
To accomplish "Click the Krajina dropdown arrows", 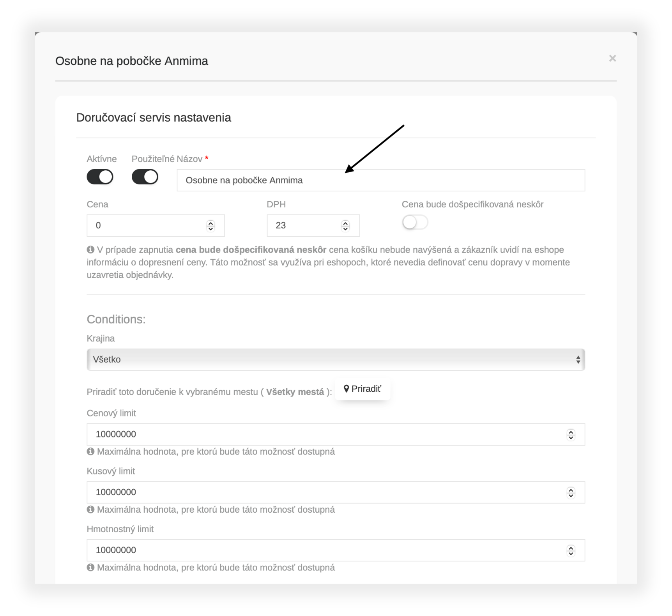I will [x=578, y=359].
